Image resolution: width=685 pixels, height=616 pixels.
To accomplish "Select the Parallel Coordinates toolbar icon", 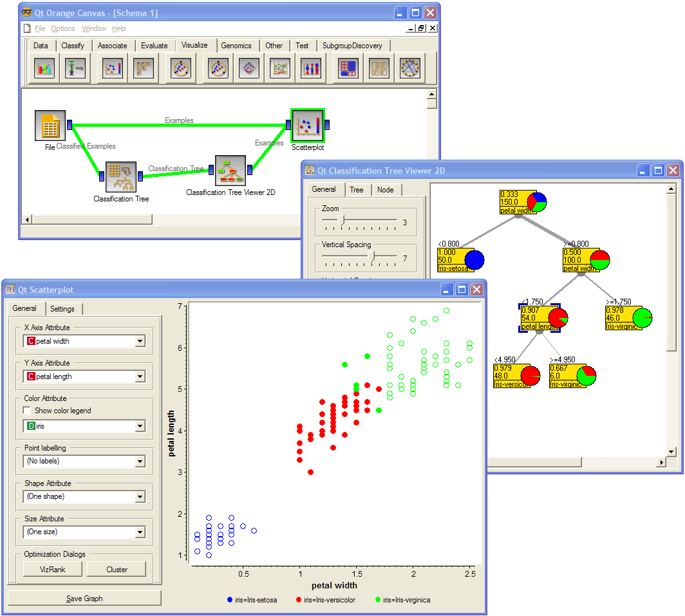I will [279, 68].
